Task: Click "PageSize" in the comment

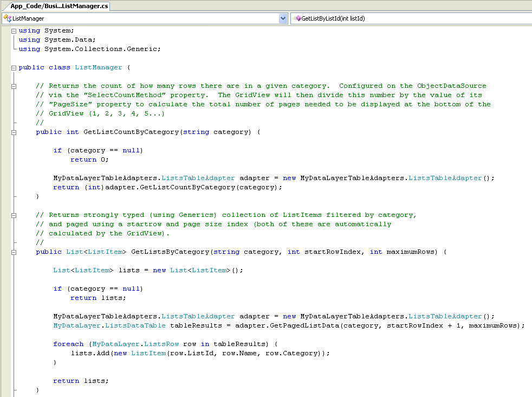Action: 70,104
